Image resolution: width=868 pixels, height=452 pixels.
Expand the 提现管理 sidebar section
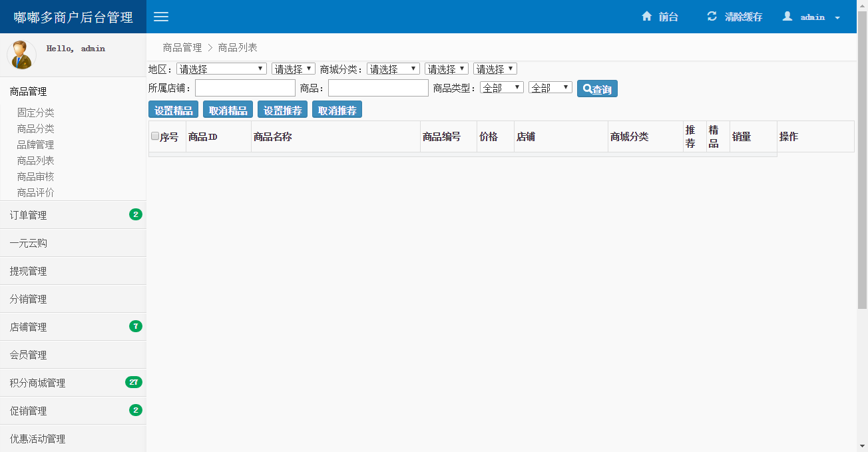pos(73,271)
